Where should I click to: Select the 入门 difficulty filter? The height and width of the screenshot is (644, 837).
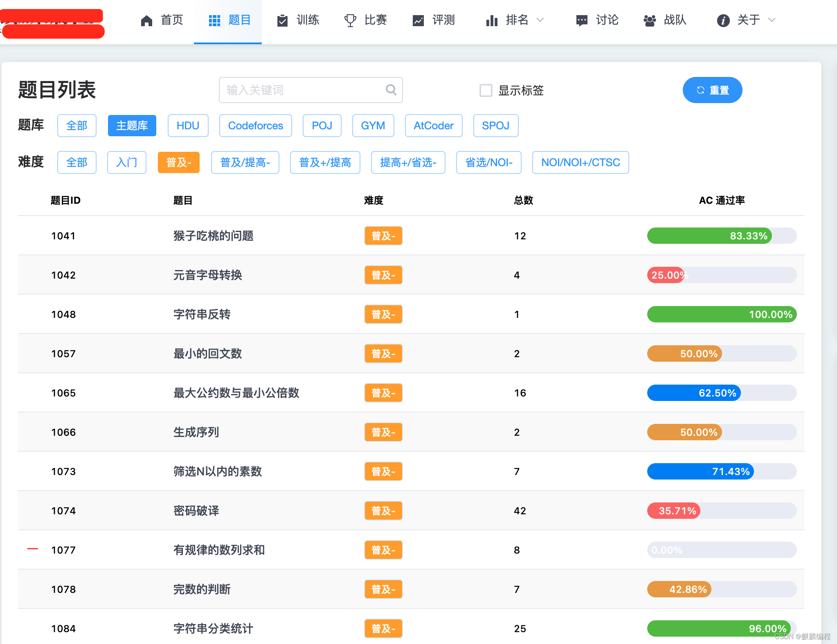pyautogui.click(x=127, y=162)
